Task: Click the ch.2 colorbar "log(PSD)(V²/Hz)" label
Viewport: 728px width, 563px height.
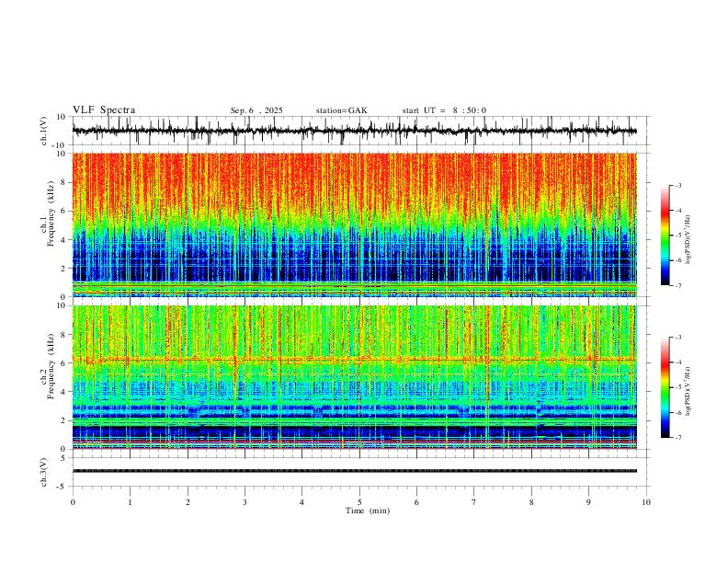Action: click(x=688, y=391)
